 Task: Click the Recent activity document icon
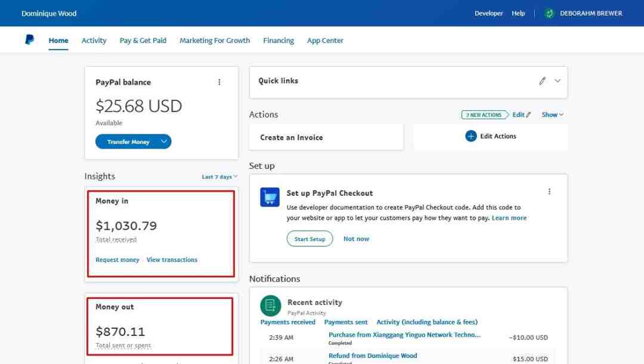point(271,306)
